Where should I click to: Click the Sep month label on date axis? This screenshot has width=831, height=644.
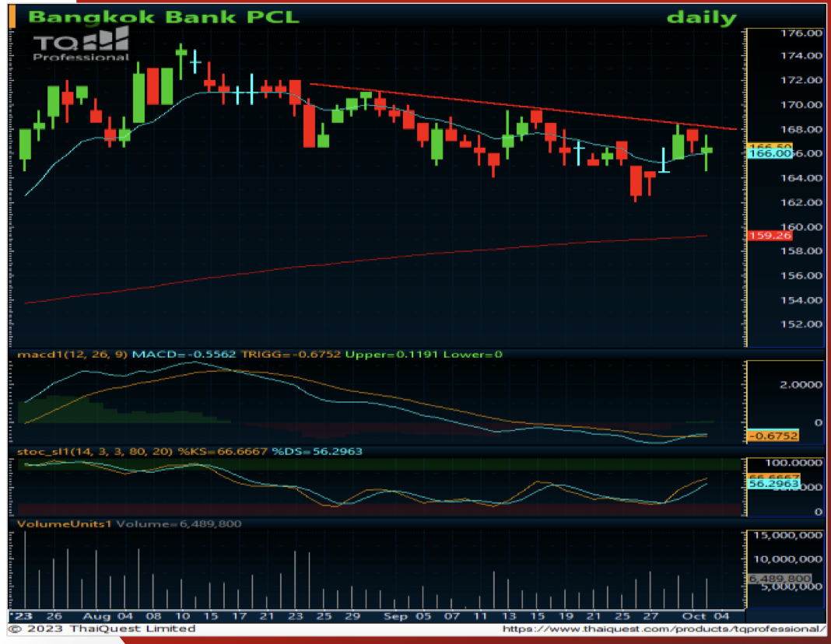click(396, 617)
